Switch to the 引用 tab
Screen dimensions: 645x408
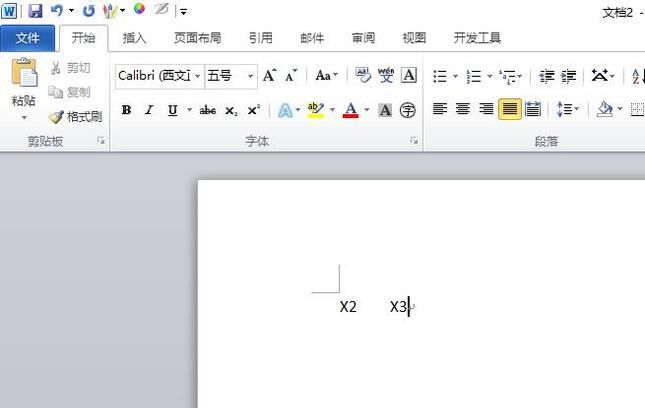260,38
